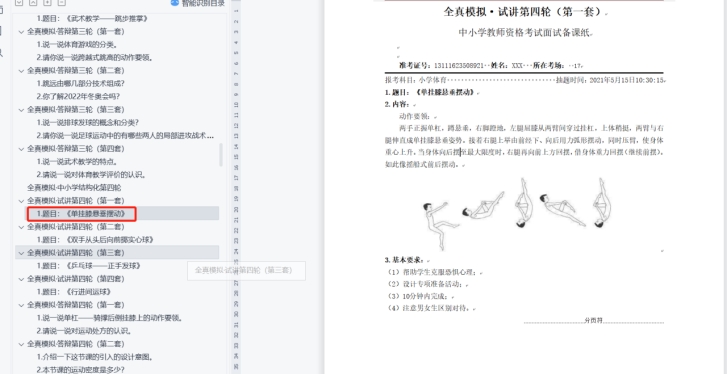
Task: Open outline entry《单挂膝悬垂摆动》
Action: click(81, 214)
